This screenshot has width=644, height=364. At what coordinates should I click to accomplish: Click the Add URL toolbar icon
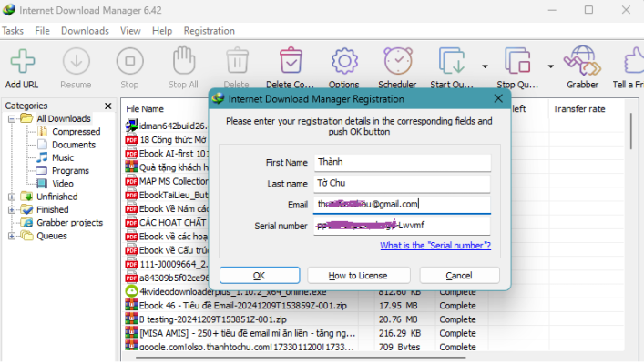click(22, 62)
